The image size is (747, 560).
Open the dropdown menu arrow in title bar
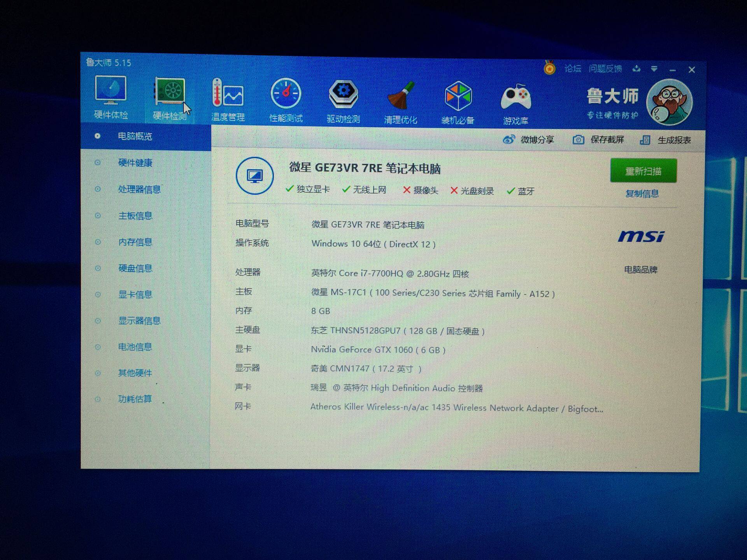[x=654, y=69]
